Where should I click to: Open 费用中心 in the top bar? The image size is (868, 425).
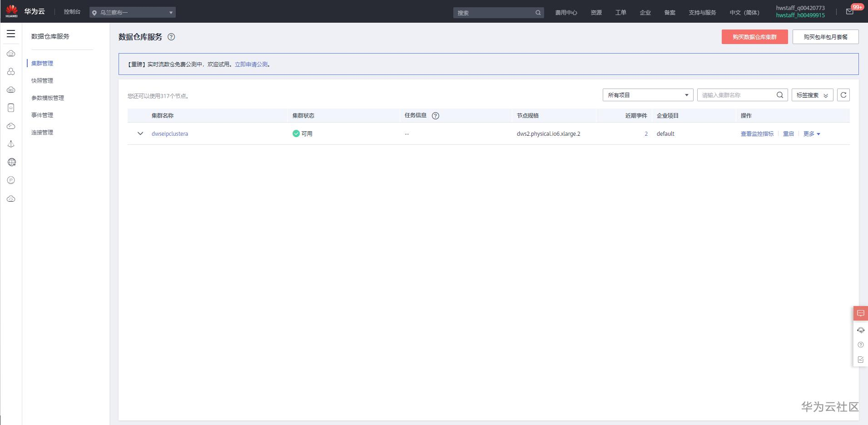click(566, 13)
